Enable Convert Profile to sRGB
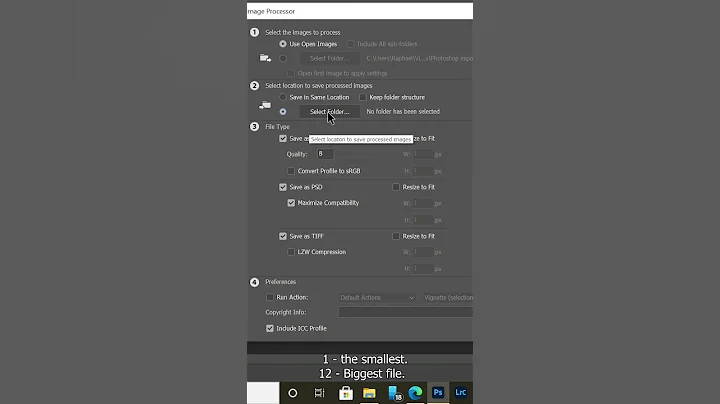 coord(291,171)
